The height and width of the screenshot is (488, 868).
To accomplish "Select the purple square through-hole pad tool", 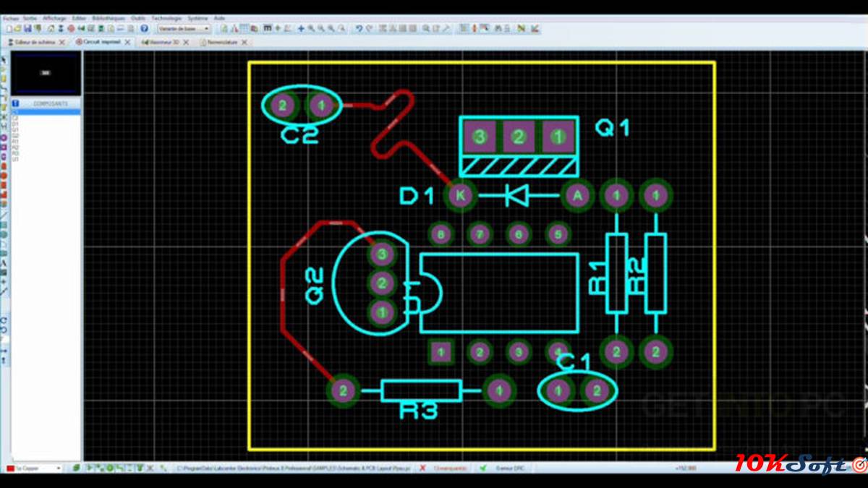I will pyautogui.click(x=4, y=147).
